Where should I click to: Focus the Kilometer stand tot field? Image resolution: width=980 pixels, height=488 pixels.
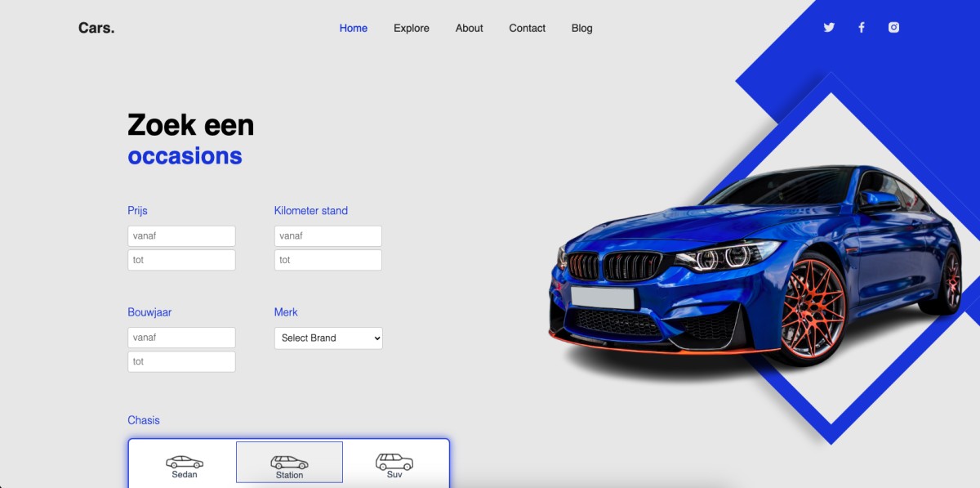pos(328,260)
